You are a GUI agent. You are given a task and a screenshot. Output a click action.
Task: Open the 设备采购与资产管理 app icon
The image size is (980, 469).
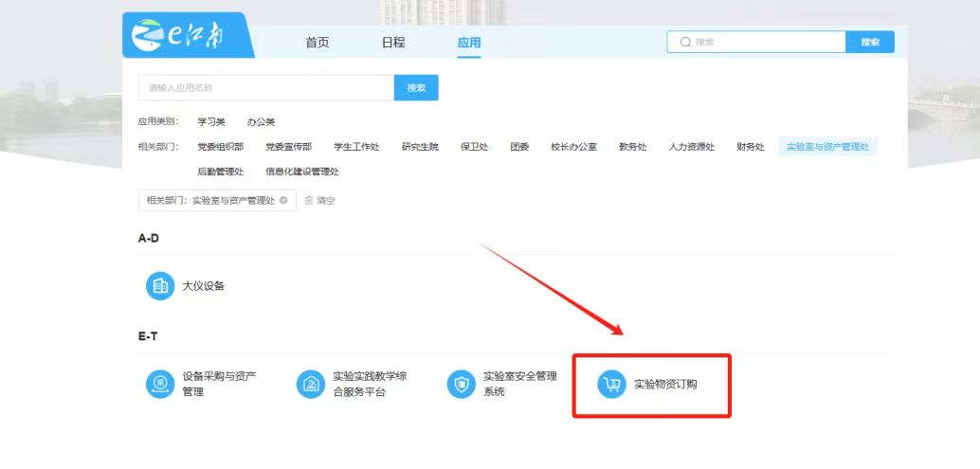pyautogui.click(x=160, y=384)
